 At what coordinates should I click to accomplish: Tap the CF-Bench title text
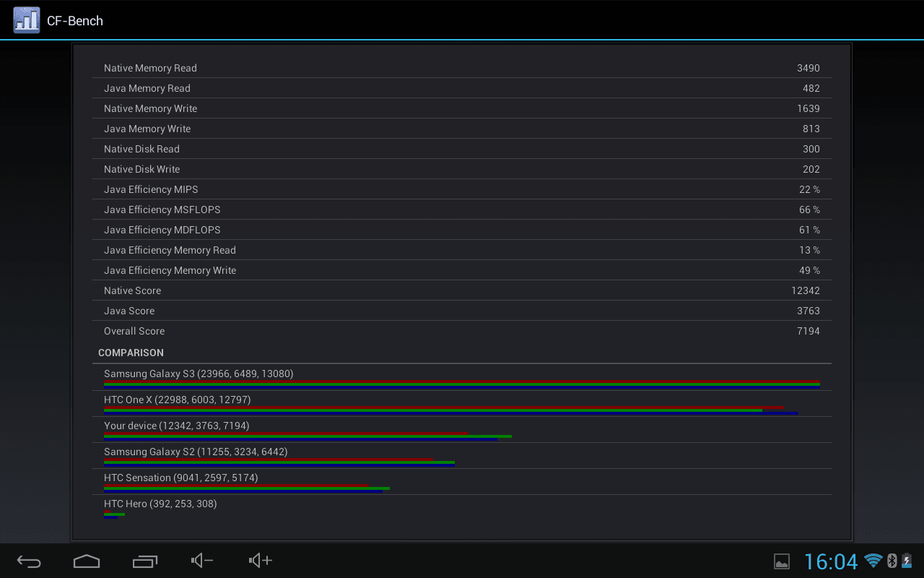pos(75,21)
